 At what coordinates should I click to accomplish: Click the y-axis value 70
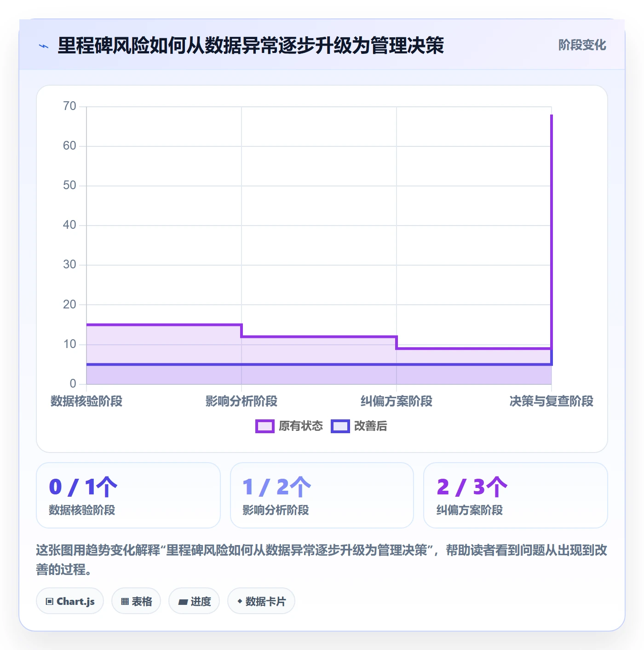pyautogui.click(x=69, y=106)
